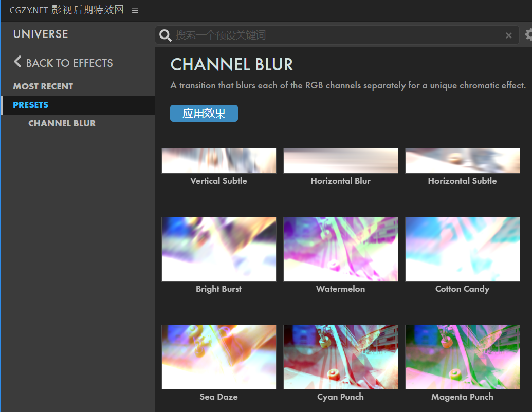
Task: Click the Sea Daze label
Action: click(219, 397)
